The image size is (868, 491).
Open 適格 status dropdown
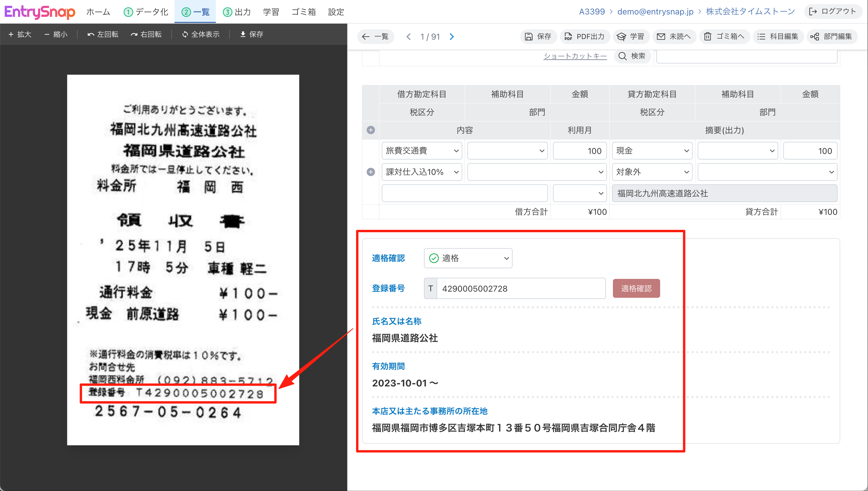click(468, 258)
